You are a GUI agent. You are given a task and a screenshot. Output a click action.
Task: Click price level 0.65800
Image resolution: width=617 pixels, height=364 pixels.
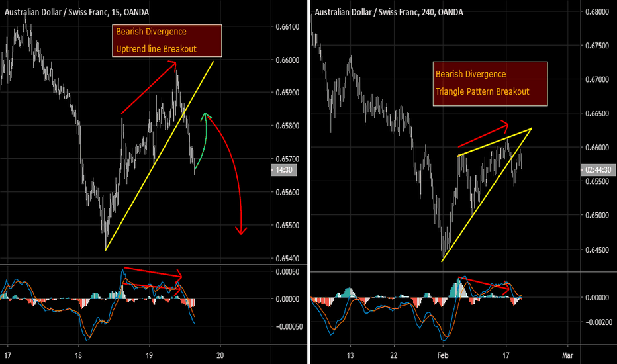[x=287, y=126]
